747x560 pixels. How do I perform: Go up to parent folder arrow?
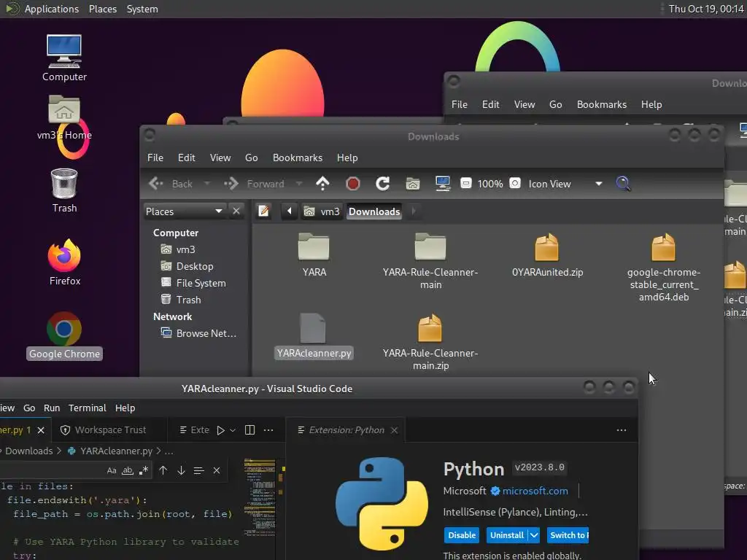click(322, 184)
